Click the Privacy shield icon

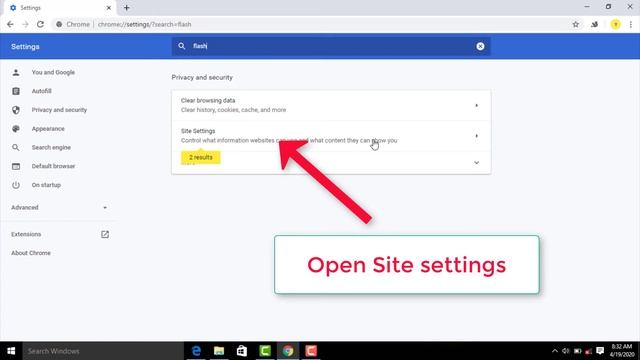point(16,110)
